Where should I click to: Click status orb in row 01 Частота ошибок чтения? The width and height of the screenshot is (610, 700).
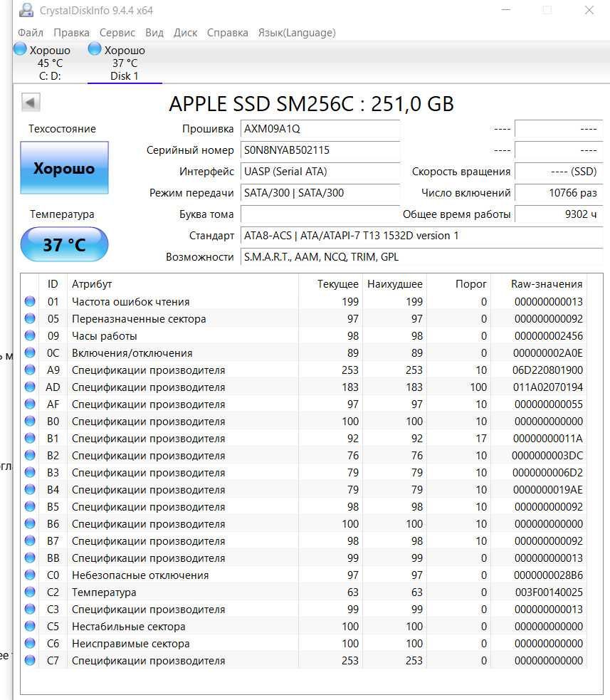tap(30, 301)
